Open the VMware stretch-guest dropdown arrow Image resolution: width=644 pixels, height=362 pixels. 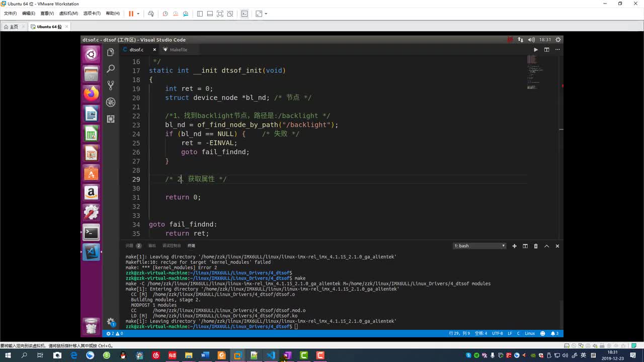(266, 14)
